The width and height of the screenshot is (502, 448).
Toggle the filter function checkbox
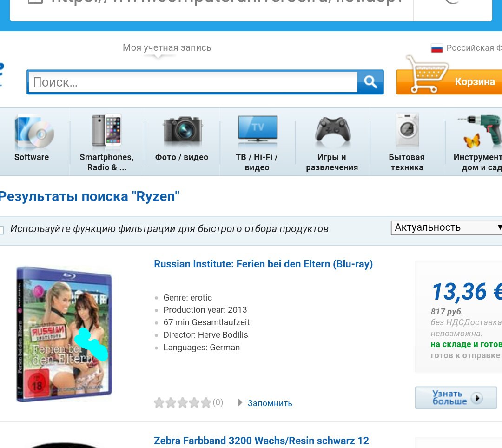[x=1, y=230]
